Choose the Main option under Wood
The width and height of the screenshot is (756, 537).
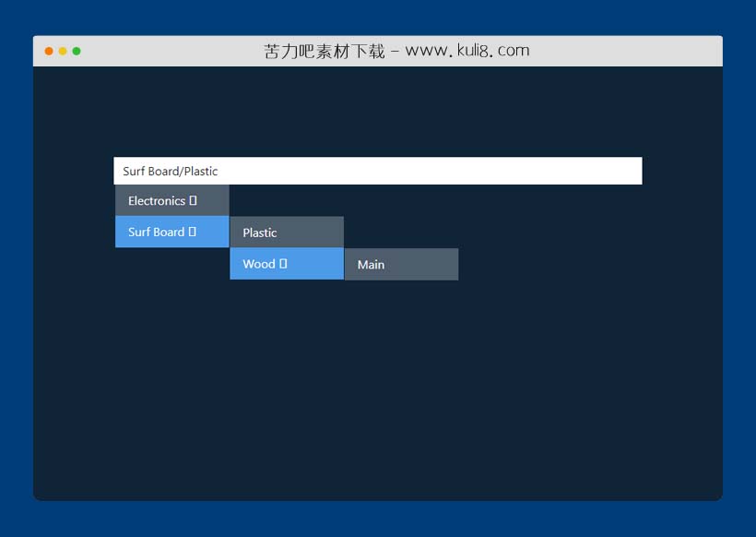[371, 265]
